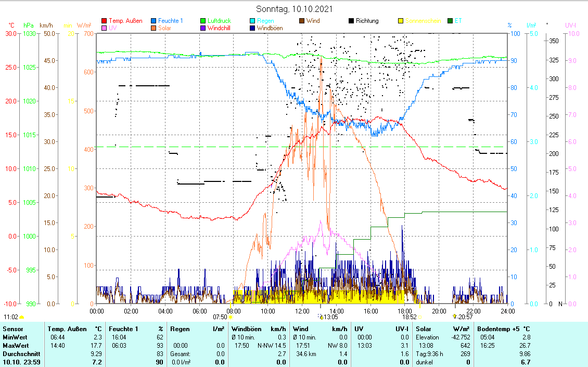Viewport: 588px width, 367px height.
Task: Click the dark green ET legend swatch
Action: pyautogui.click(x=451, y=21)
